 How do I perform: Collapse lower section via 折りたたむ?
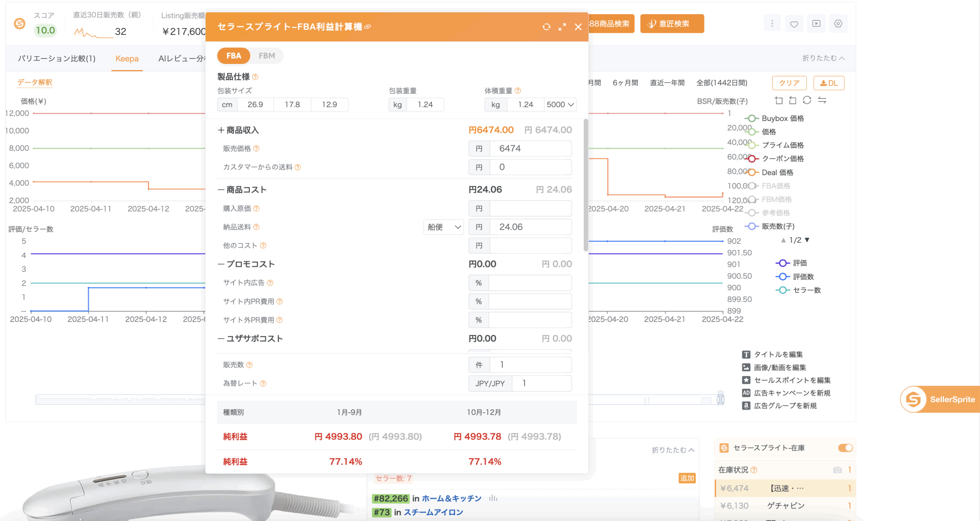pos(673,450)
